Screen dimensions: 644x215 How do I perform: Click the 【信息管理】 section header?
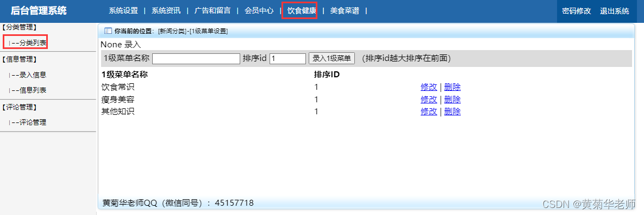click(x=20, y=59)
